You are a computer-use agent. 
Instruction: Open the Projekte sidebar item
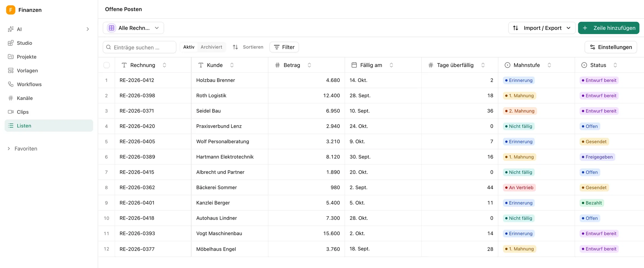pos(49,57)
